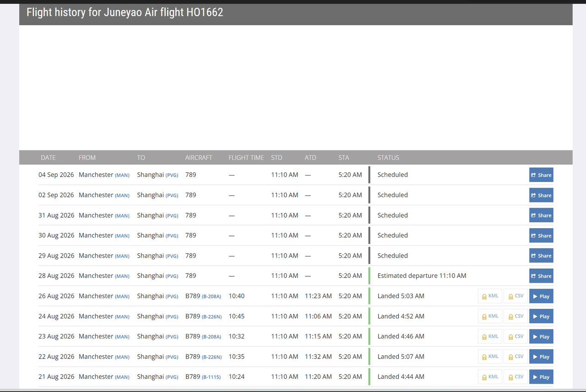Play the 26 Aug 2026 flight track
586x392 pixels.
[541, 296]
